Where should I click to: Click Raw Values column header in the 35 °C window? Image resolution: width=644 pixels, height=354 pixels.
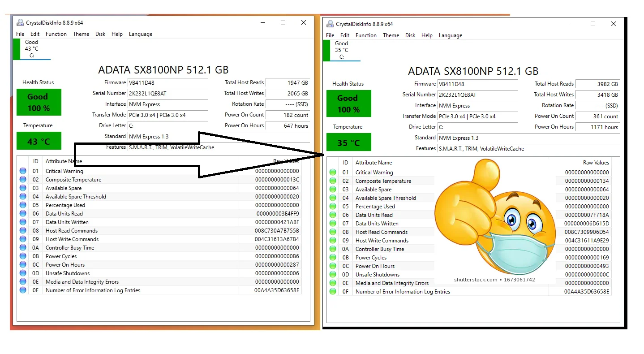[596, 163]
